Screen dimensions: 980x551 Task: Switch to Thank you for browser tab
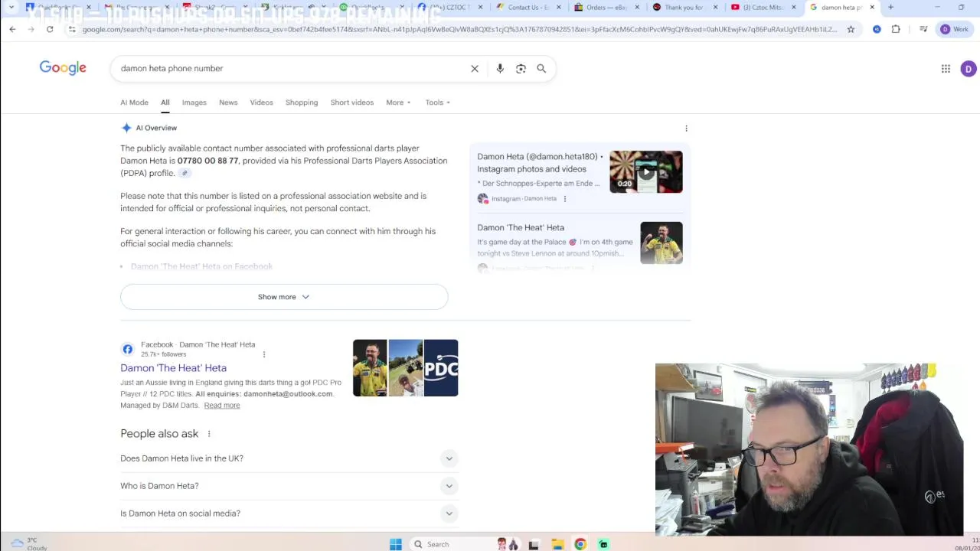[683, 7]
